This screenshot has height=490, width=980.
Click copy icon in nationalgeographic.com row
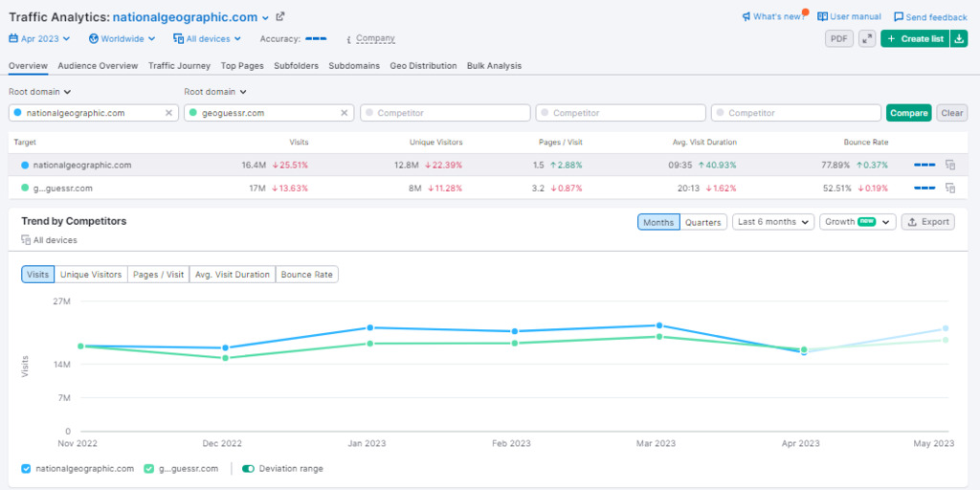950,165
